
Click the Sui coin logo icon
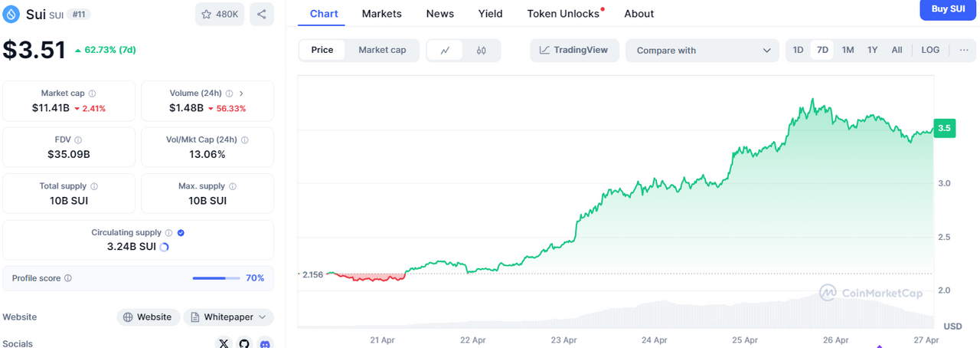pos(11,14)
